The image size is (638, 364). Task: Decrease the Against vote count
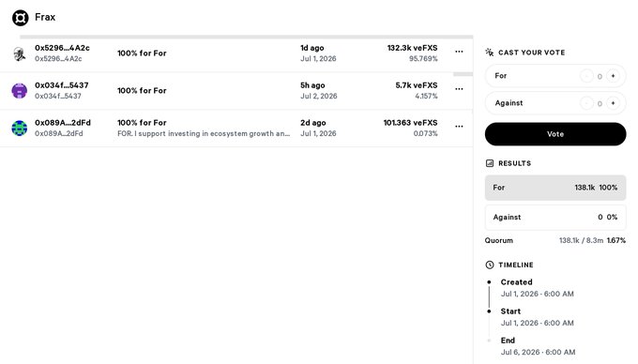tap(586, 103)
